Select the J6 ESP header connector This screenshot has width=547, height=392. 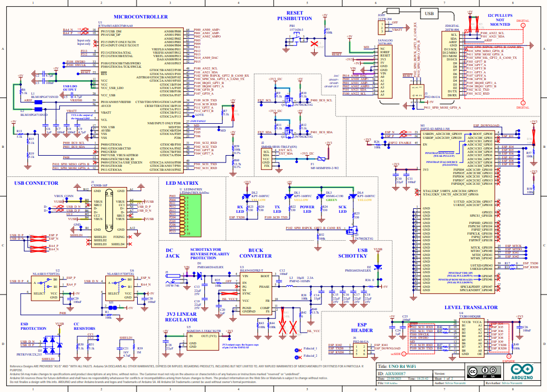[361, 350]
